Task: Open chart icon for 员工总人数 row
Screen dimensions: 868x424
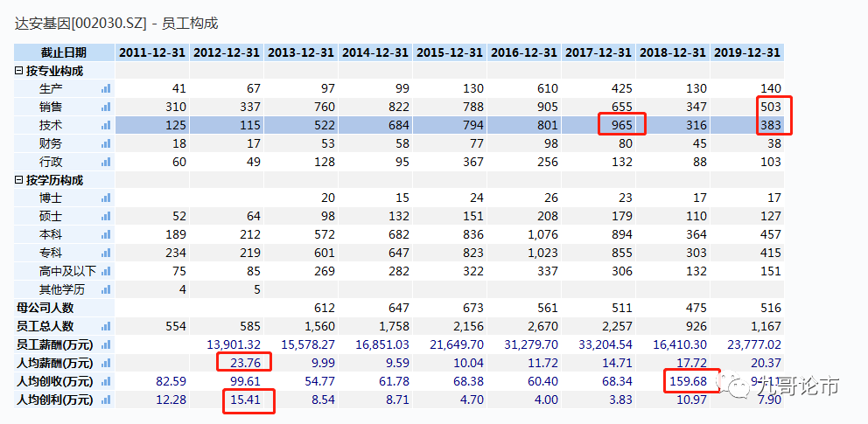Action: 106,326
